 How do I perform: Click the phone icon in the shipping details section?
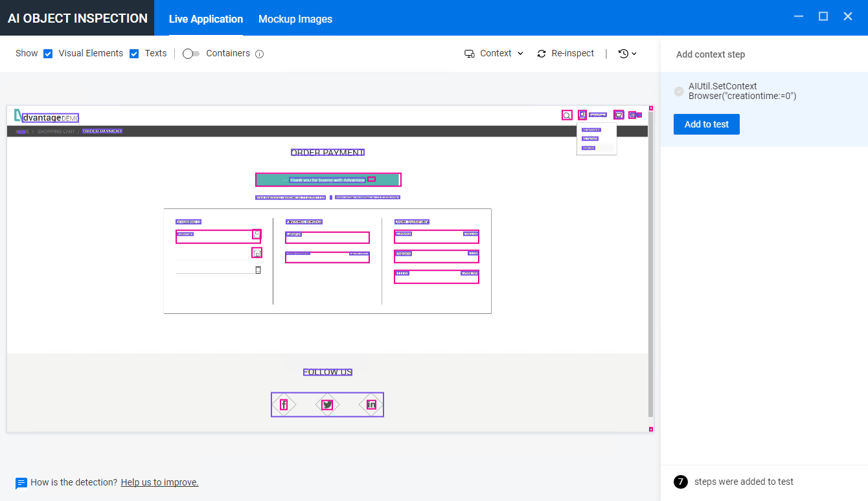[x=258, y=269]
